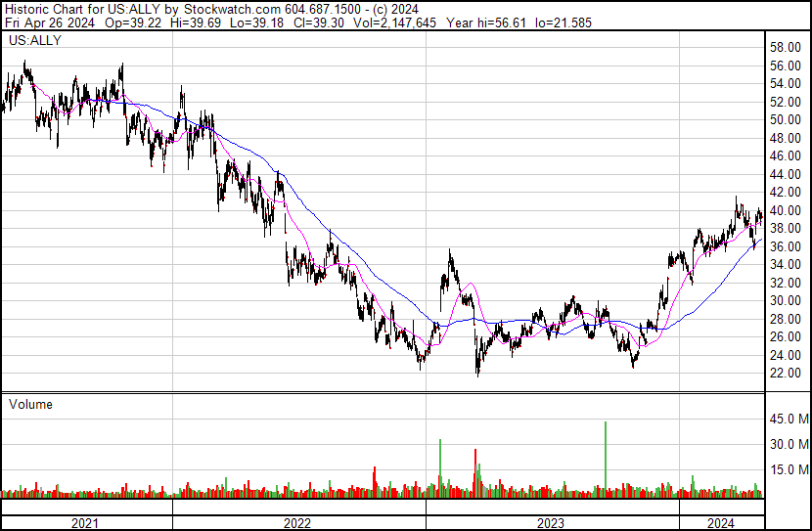
Task: Click the 2023 year label on timeline
Action: click(551, 523)
